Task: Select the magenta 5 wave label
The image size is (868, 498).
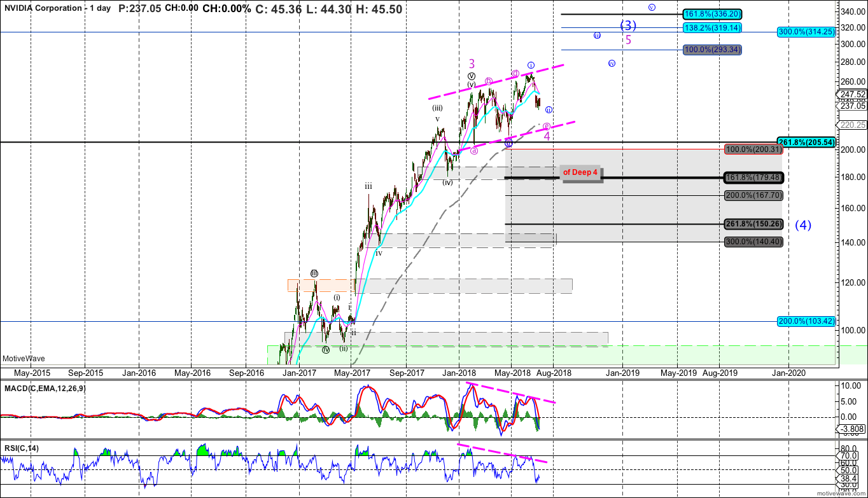Action: pos(628,40)
